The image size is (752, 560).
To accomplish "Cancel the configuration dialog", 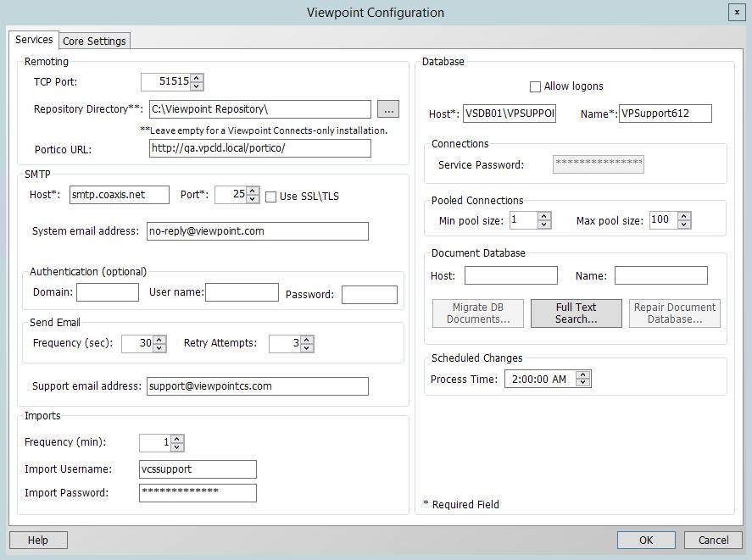I will coord(713,541).
